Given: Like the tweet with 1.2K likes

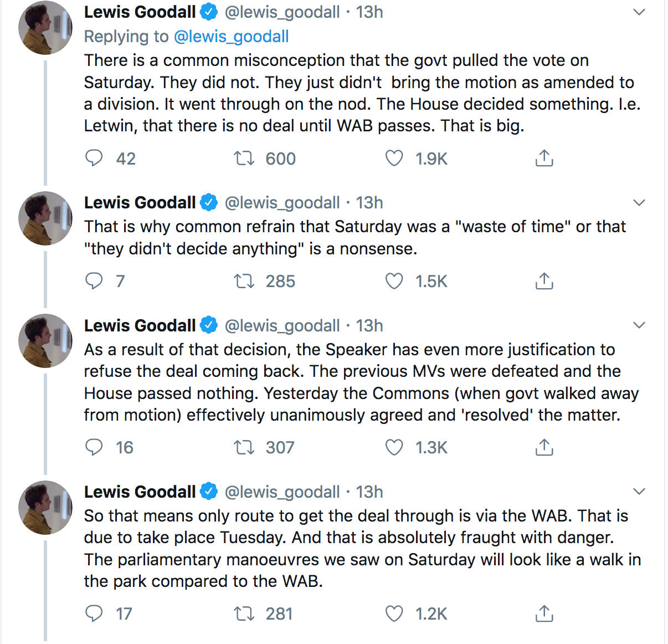Looking at the screenshot, I should coord(394,614).
